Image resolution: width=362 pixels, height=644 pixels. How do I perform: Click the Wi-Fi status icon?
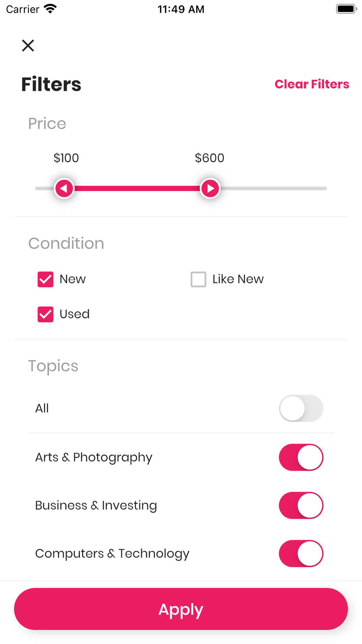pyautogui.click(x=50, y=9)
